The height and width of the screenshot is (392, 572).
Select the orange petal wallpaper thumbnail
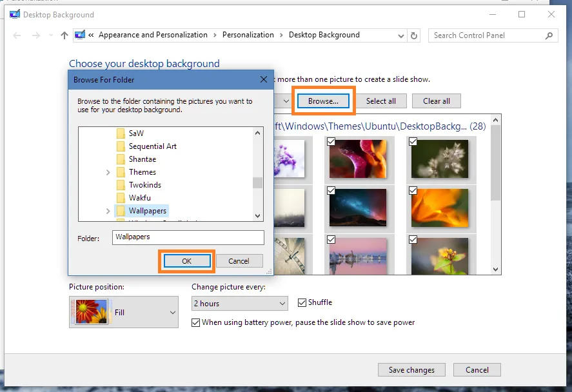click(440, 208)
